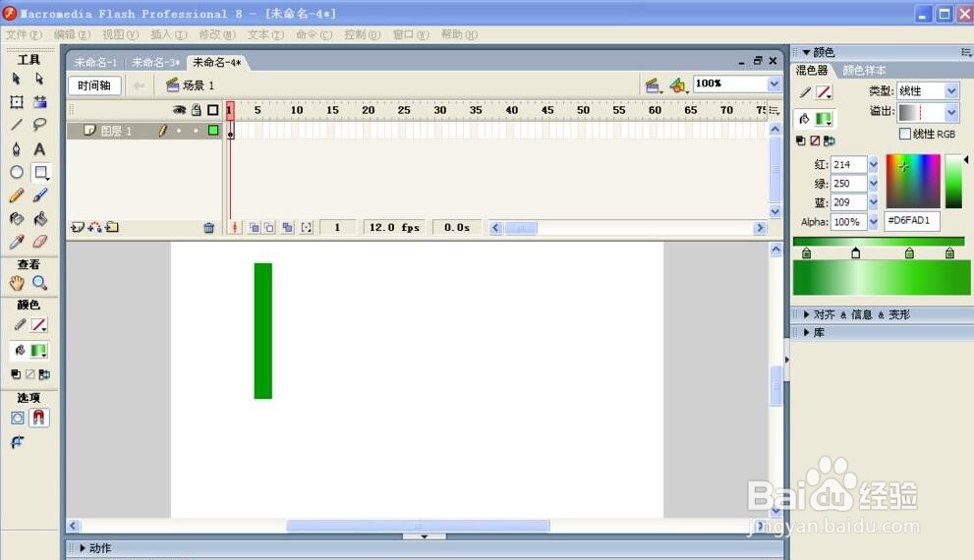Select the Pen tool

point(16,149)
